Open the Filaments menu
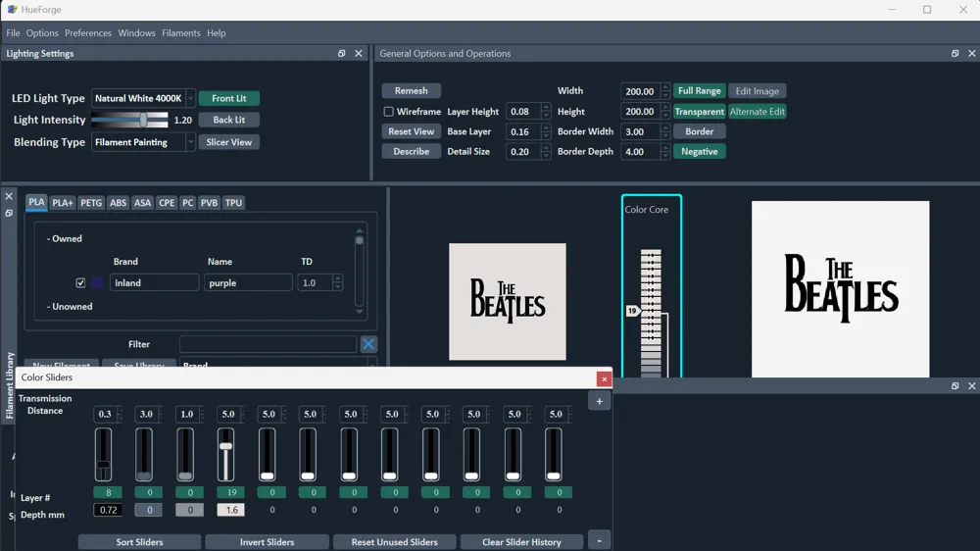 coord(180,32)
